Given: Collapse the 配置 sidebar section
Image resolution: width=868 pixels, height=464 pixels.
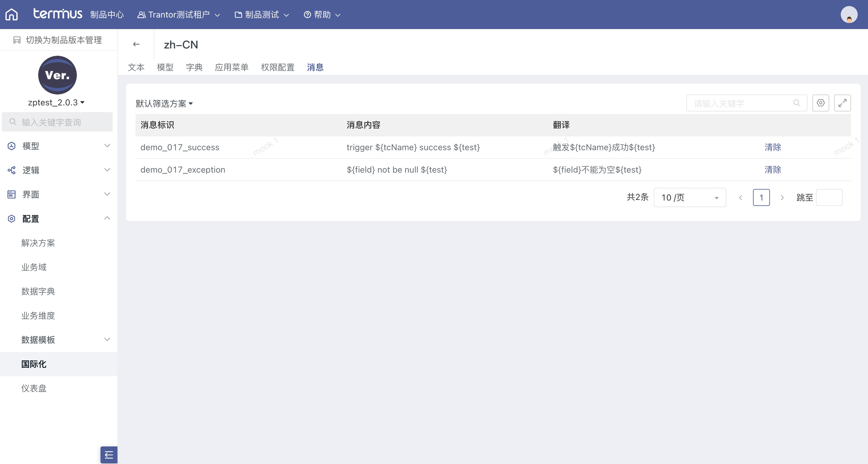Looking at the screenshot, I should 59,218.
